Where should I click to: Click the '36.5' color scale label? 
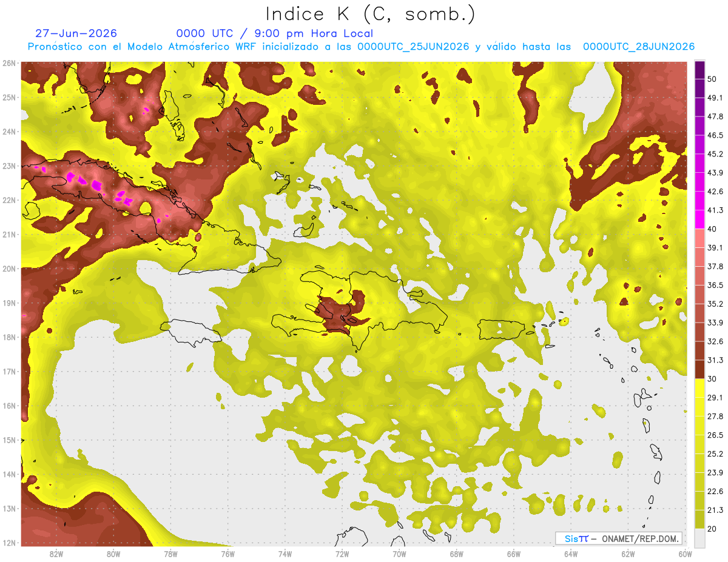pos(715,285)
